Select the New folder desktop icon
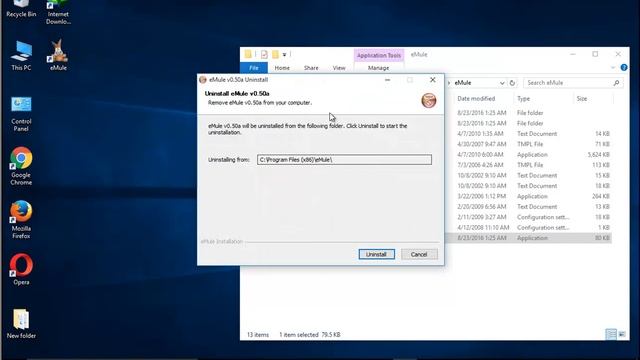640x360 pixels. click(x=21, y=324)
